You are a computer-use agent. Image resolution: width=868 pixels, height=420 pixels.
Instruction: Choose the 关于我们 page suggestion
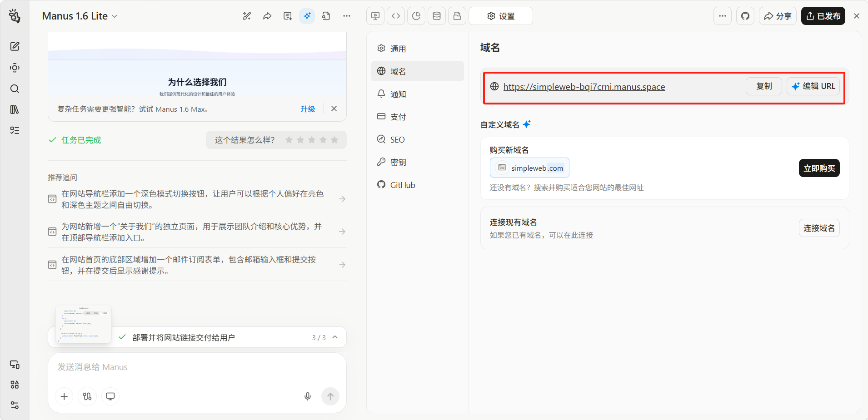tap(197, 232)
